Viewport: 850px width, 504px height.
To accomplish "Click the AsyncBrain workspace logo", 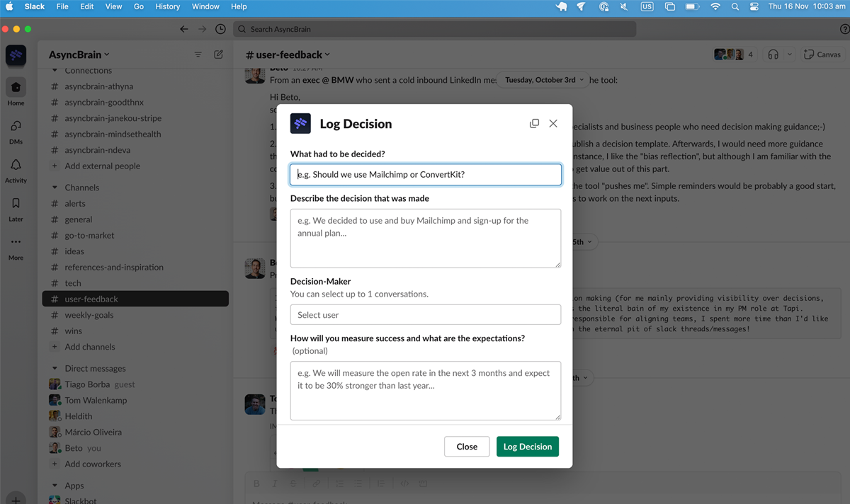I will tap(16, 55).
